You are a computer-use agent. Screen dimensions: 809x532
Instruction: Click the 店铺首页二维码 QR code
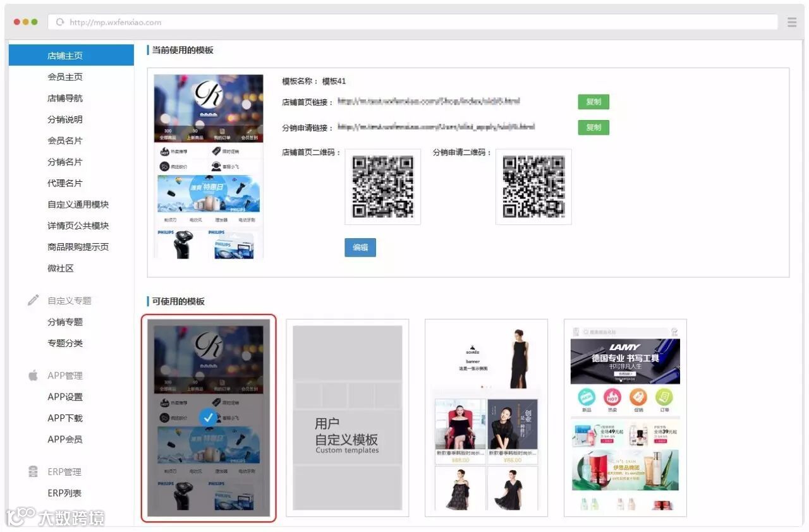(x=382, y=186)
